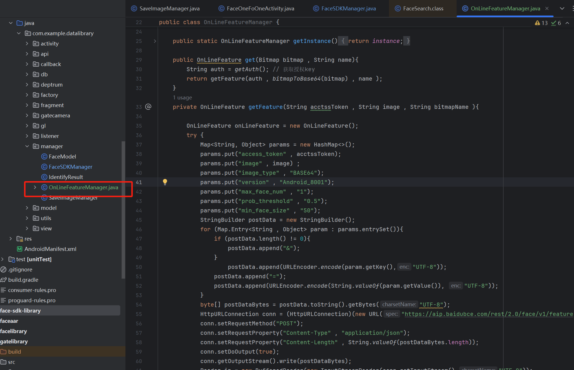Image resolution: width=575 pixels, height=372 pixels.
Task: Click the inspection widget up arrow
Action: tap(567, 23)
